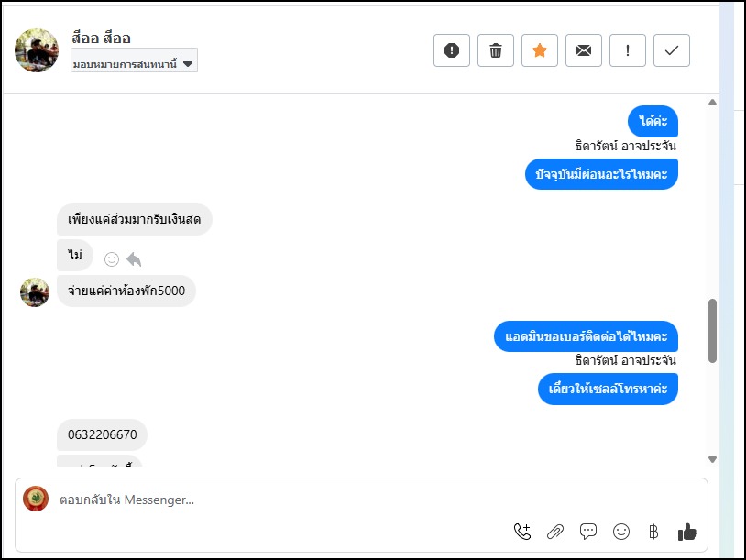
Task: Open the emoji picker in the reply bar
Action: click(621, 531)
